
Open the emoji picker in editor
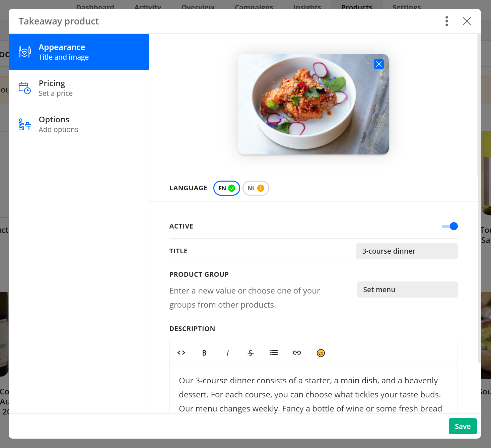321,353
